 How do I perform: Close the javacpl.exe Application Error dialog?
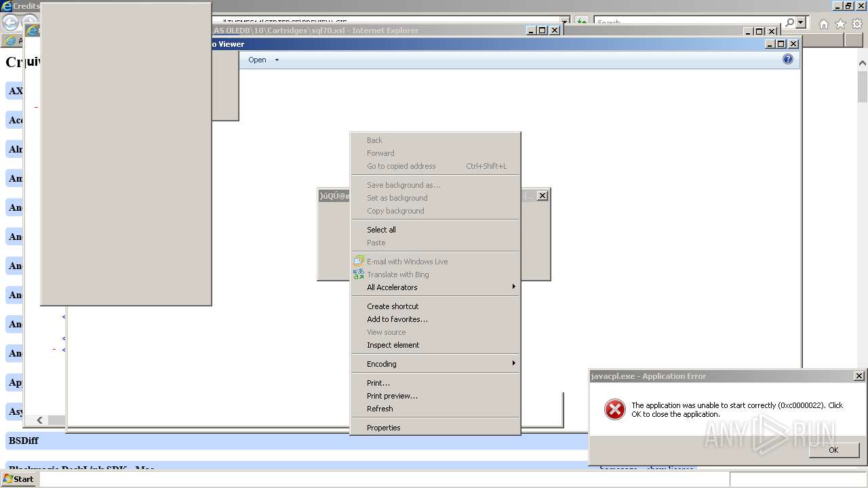859,376
